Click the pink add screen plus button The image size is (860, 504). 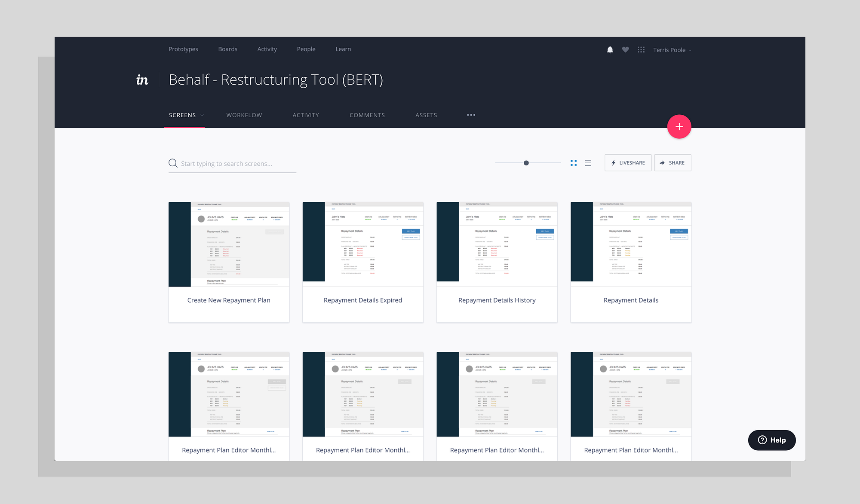click(679, 127)
